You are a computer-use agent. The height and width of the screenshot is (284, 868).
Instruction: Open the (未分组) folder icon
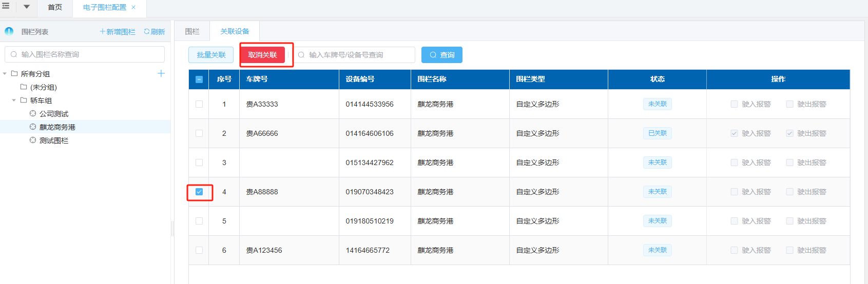[24, 87]
